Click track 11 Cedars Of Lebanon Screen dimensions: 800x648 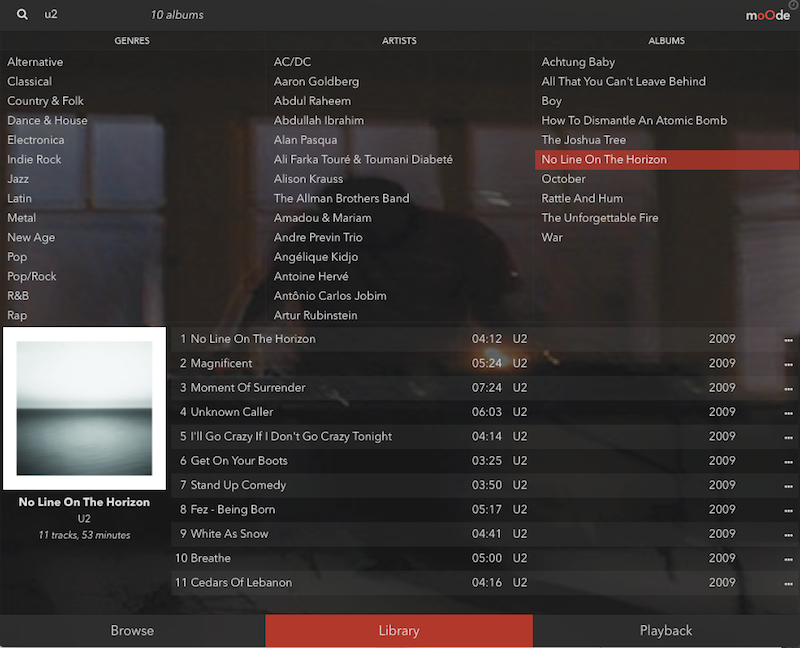484,583
